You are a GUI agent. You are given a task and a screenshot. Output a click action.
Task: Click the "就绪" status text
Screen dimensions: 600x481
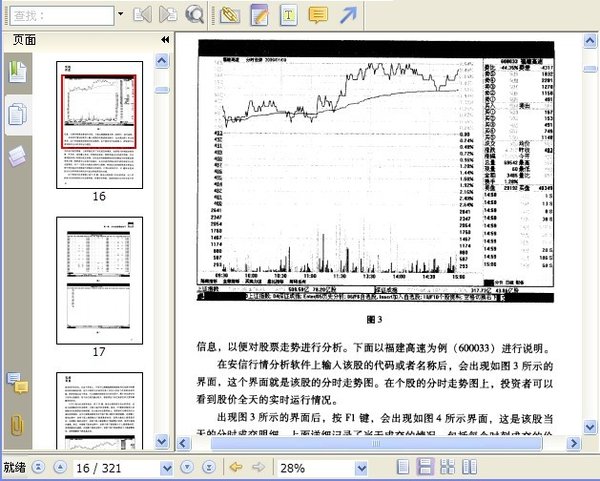tap(15, 468)
